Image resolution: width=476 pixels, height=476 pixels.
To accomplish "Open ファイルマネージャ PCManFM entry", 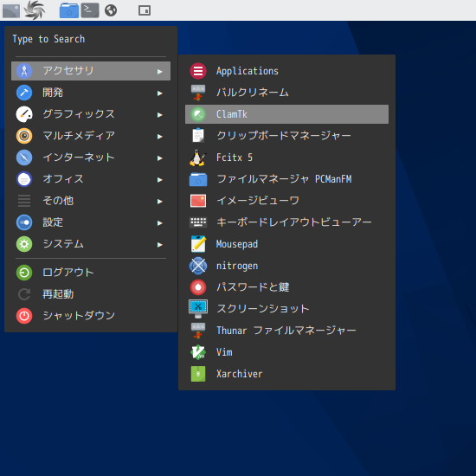I will coord(286,179).
